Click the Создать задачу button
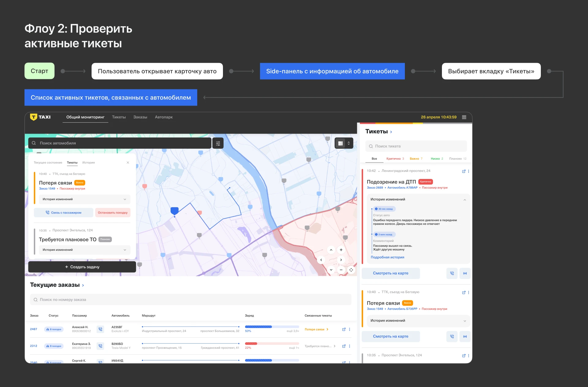 (x=82, y=267)
